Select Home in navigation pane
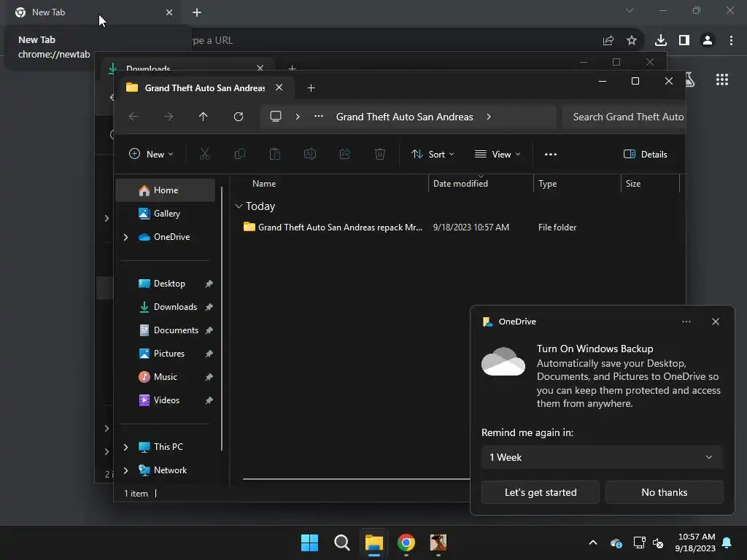747x560 pixels. click(166, 190)
